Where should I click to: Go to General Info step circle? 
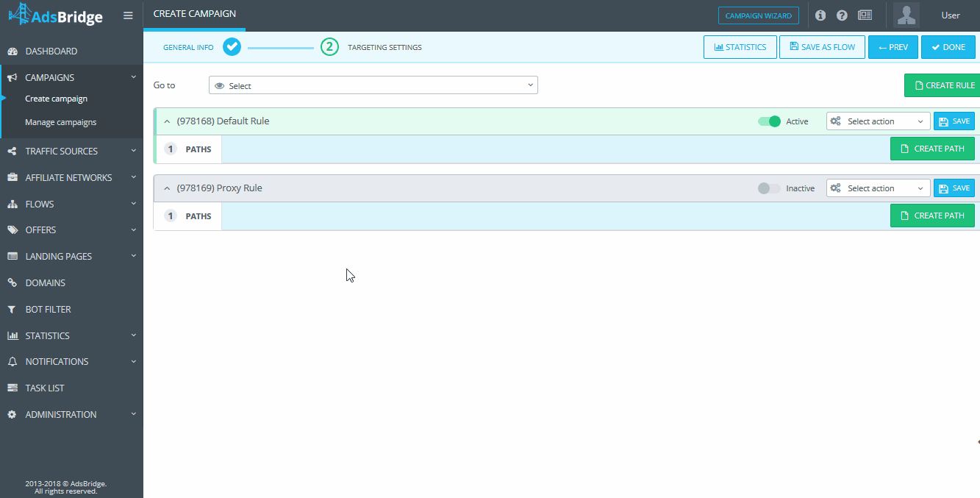click(x=232, y=47)
